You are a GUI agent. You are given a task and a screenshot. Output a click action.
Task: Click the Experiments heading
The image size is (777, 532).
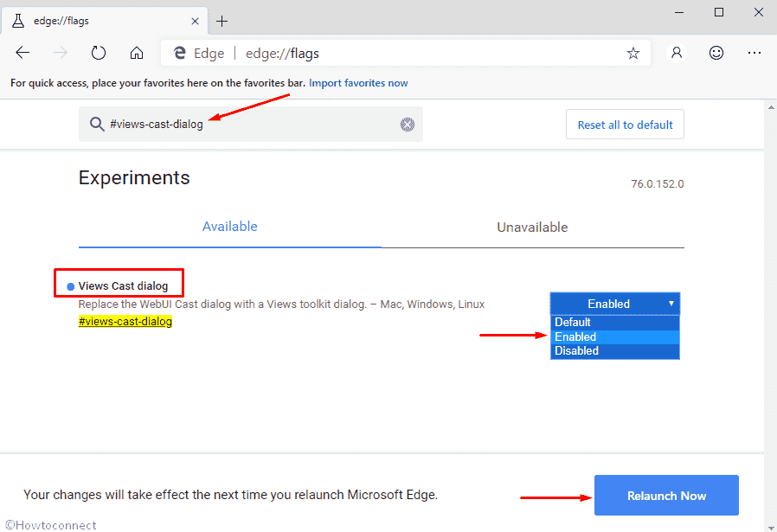[x=134, y=178]
